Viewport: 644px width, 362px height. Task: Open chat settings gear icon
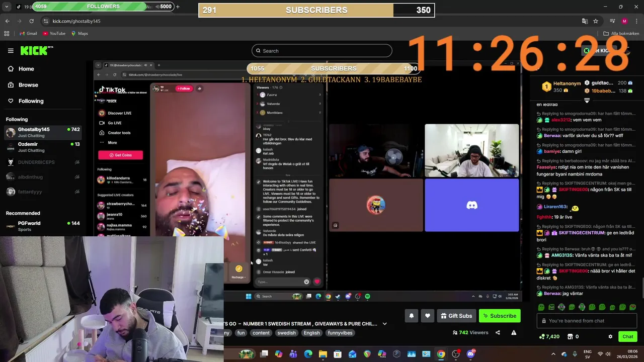pos(610,336)
